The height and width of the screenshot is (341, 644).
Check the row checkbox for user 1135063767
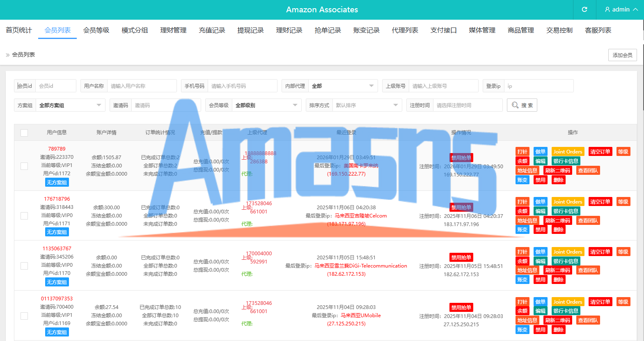[x=24, y=266]
